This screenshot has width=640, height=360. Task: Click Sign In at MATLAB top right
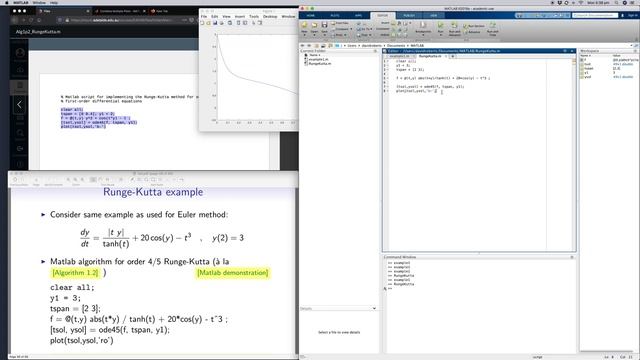633,15
